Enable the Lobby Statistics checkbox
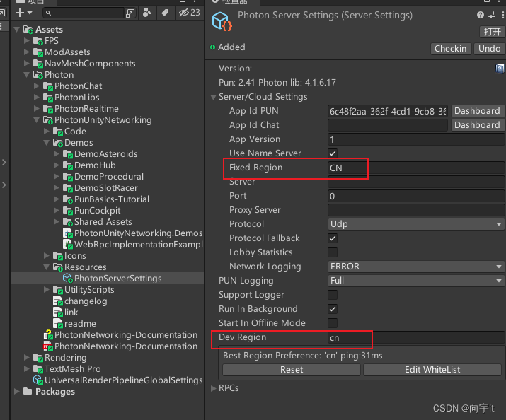This screenshot has width=506, height=420. [x=333, y=252]
